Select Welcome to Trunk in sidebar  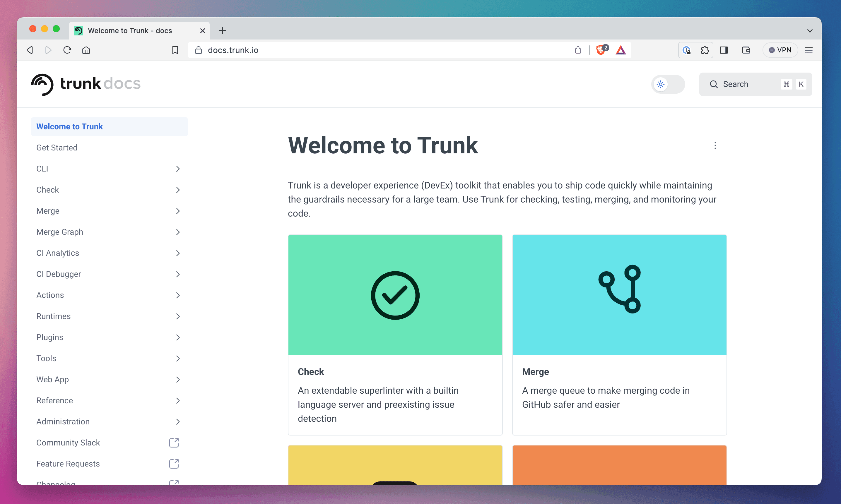coord(110,127)
